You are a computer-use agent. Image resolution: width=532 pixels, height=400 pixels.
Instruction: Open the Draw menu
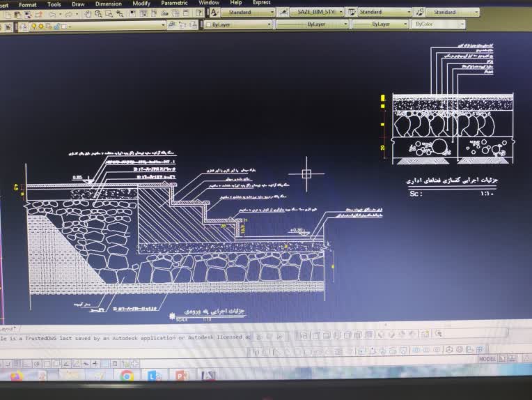[78, 4]
